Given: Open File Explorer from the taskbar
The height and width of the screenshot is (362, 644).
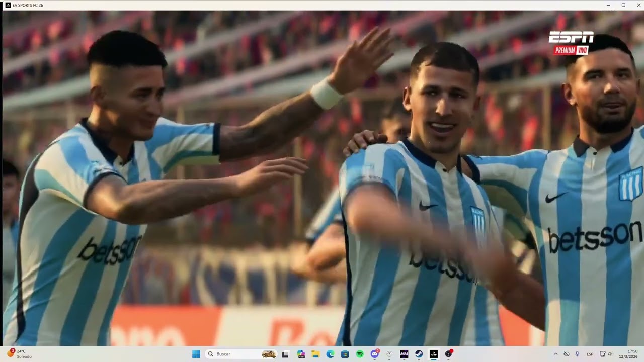Looking at the screenshot, I should 315,354.
